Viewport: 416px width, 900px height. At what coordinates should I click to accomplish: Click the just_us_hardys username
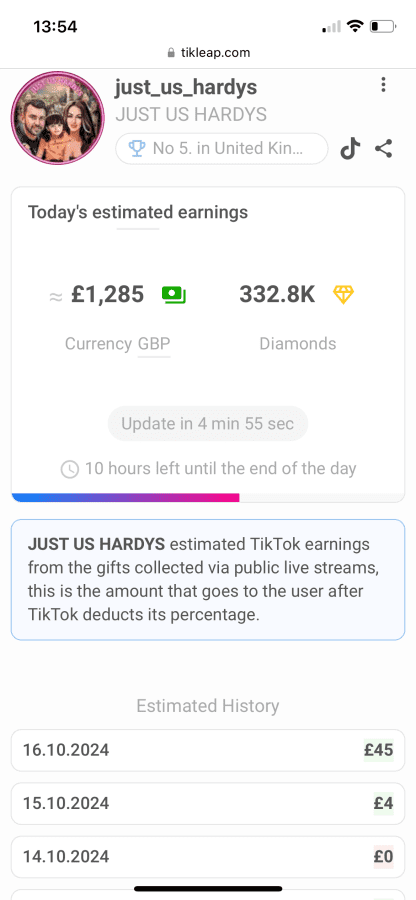click(x=186, y=88)
